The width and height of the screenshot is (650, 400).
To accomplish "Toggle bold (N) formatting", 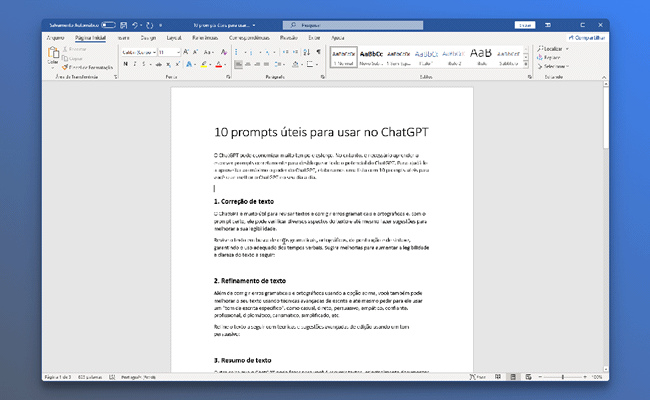I will (126, 64).
